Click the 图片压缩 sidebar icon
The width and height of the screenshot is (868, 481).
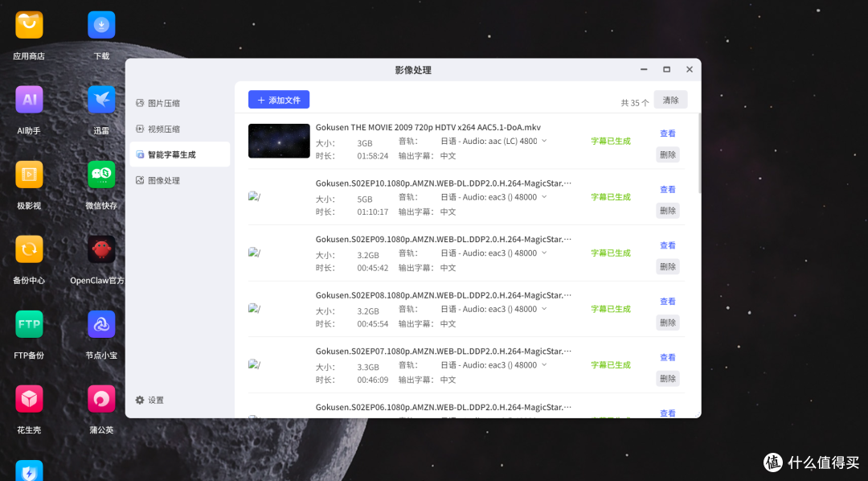coord(140,103)
